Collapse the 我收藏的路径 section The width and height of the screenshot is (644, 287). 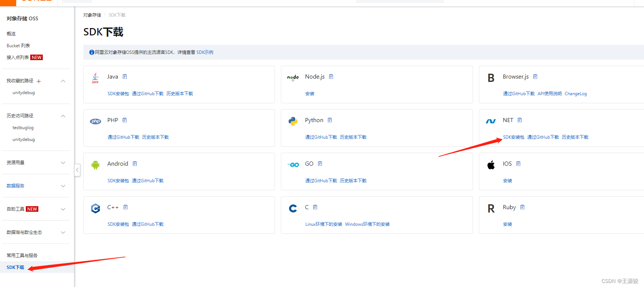point(63,81)
